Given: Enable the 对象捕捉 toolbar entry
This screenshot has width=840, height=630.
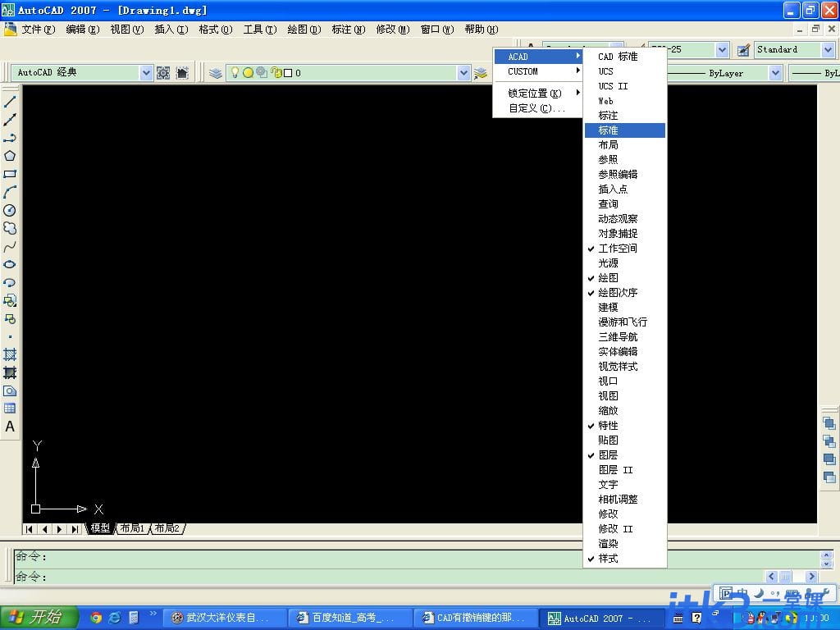Looking at the screenshot, I should tap(624, 234).
